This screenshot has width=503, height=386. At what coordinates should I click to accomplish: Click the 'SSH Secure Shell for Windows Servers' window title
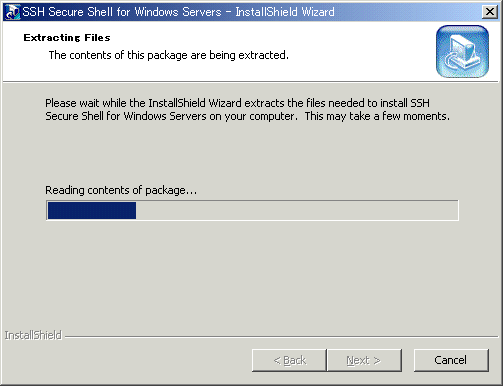(x=122, y=12)
